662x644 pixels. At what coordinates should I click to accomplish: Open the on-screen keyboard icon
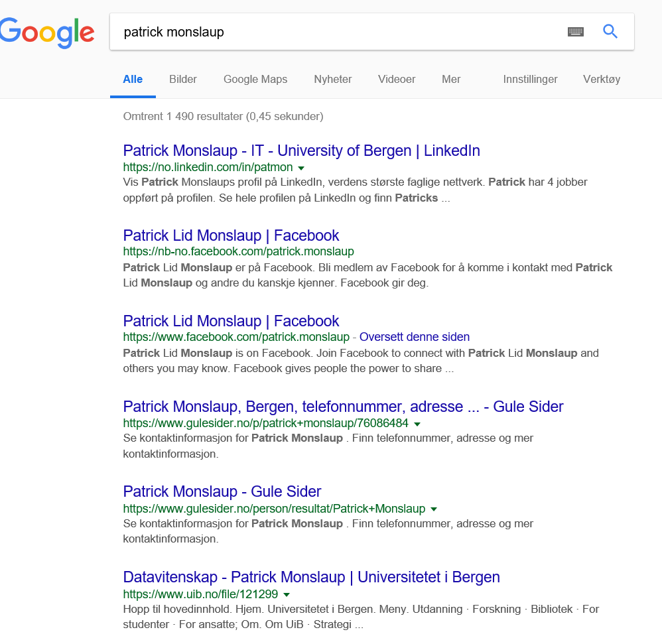[576, 32]
